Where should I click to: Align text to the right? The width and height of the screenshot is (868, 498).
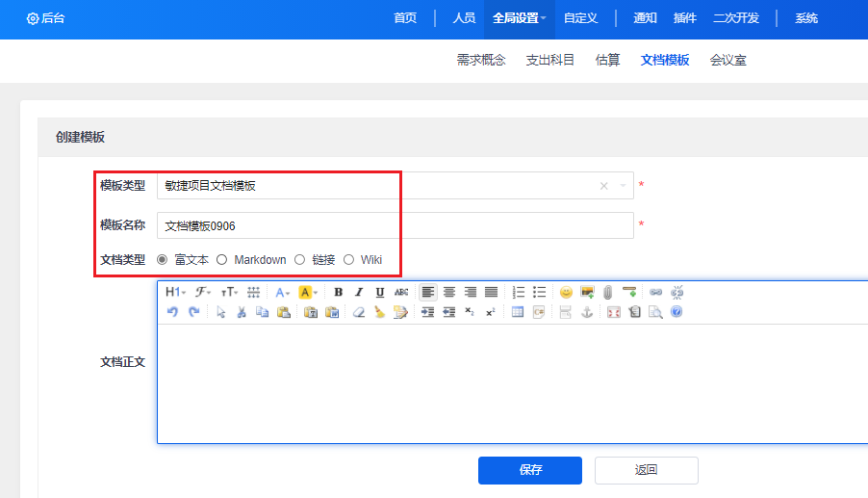click(x=470, y=292)
